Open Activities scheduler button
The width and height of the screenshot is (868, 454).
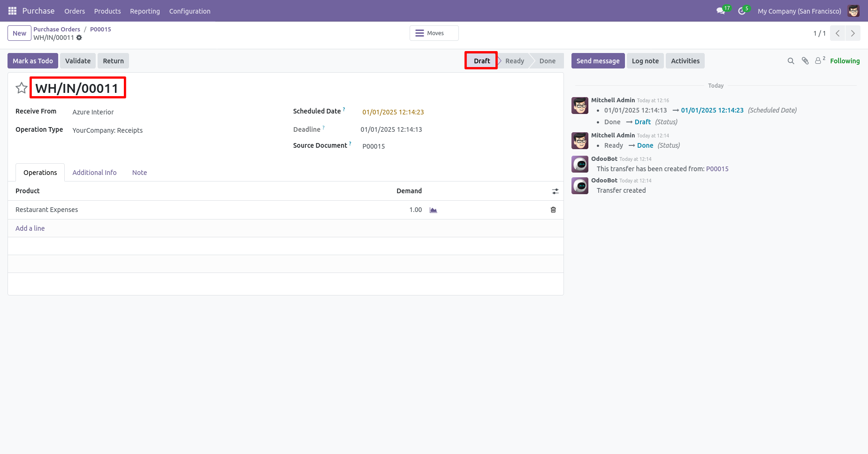[685, 61]
